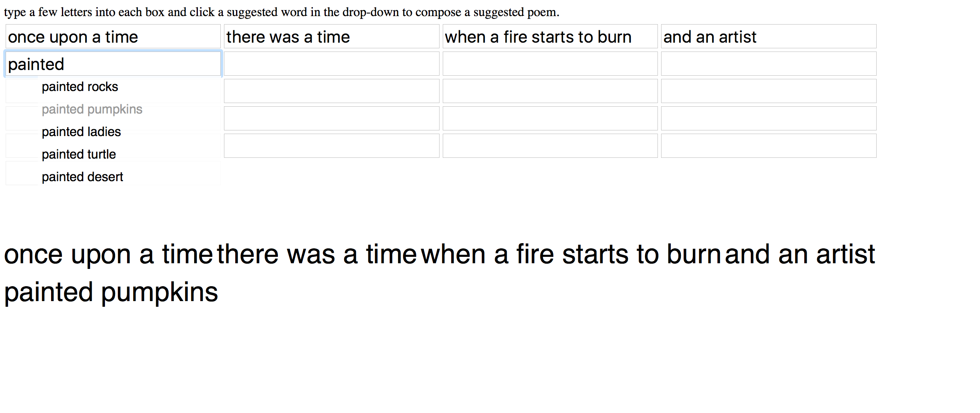Click empty box directly below 'when a fire starts to burn'
This screenshot has height=413, width=980.
[x=550, y=64]
